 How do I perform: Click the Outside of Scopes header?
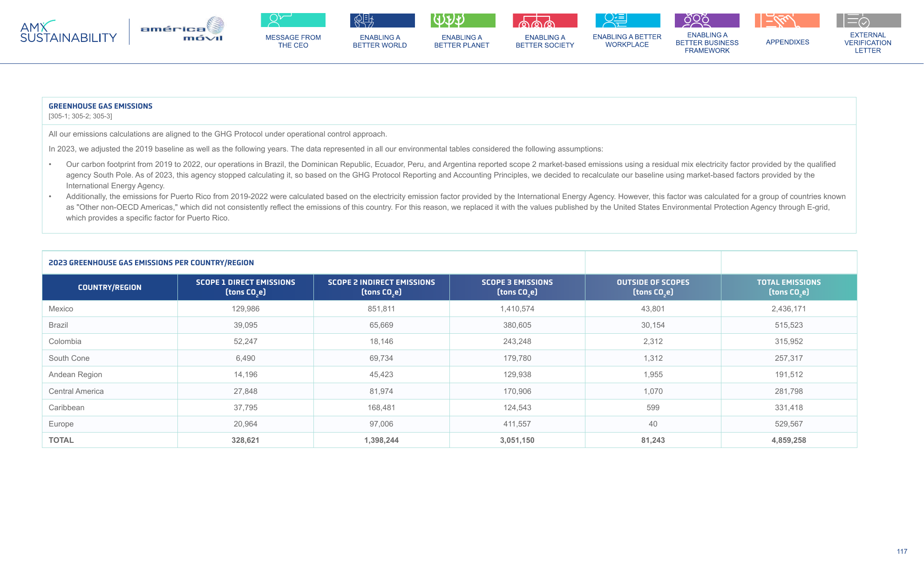[653, 288]
